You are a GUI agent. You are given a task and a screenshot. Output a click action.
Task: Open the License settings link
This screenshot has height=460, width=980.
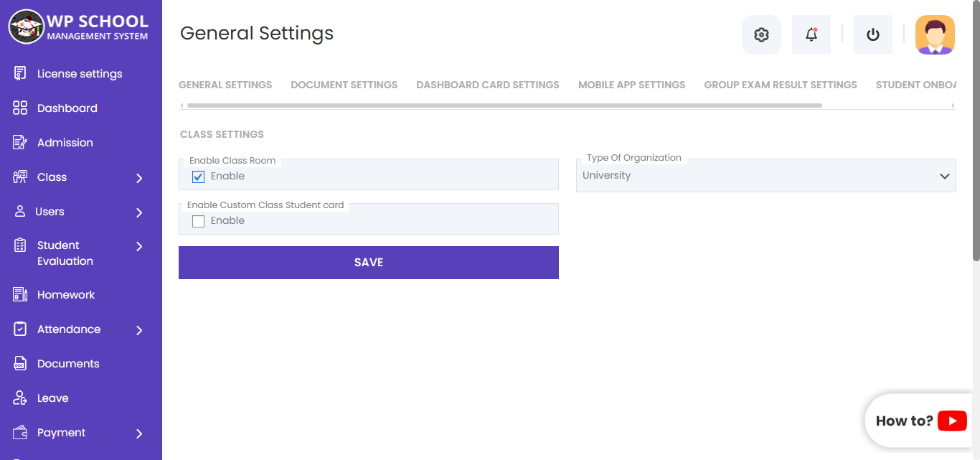coord(80,74)
